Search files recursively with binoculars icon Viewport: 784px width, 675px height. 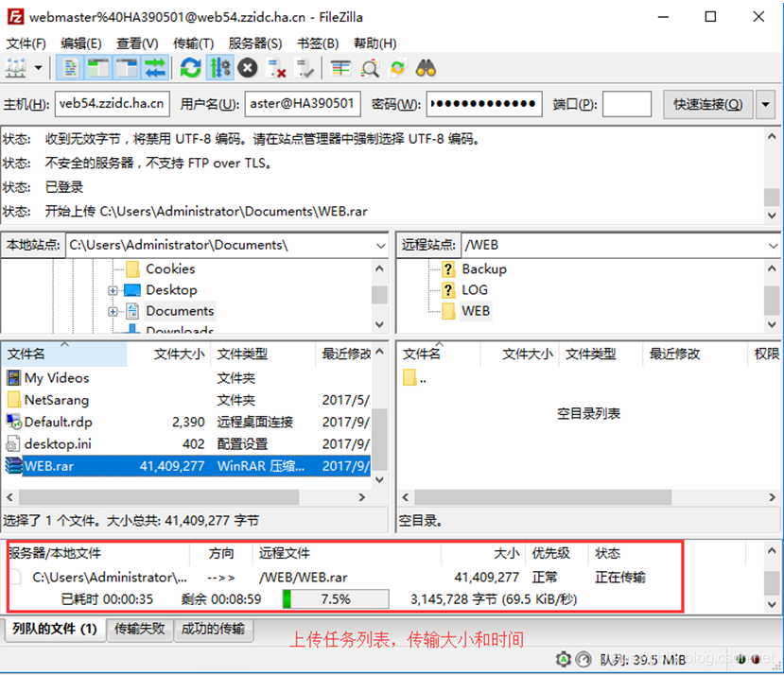click(426, 67)
